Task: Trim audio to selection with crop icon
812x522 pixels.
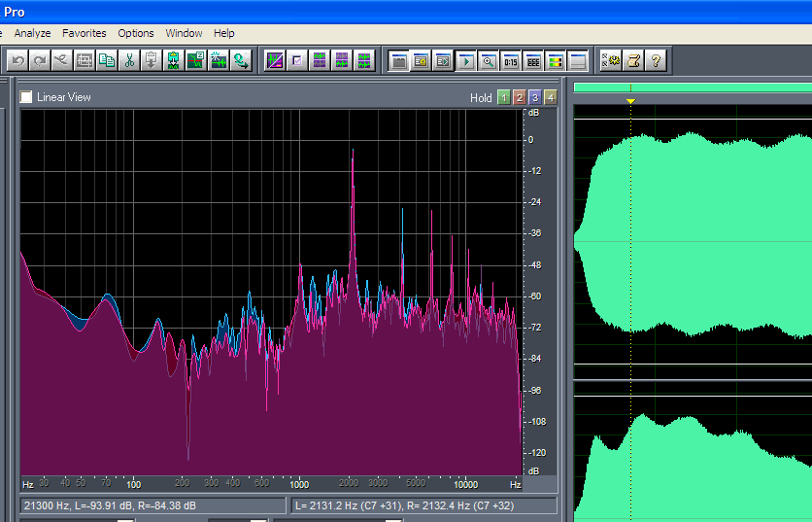Action: coord(85,60)
